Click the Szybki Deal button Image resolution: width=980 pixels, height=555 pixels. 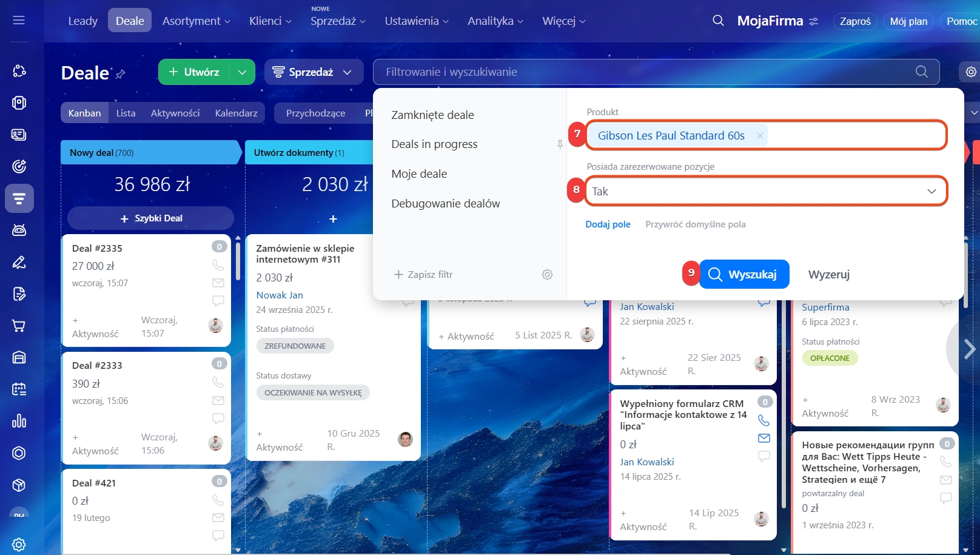tap(150, 218)
